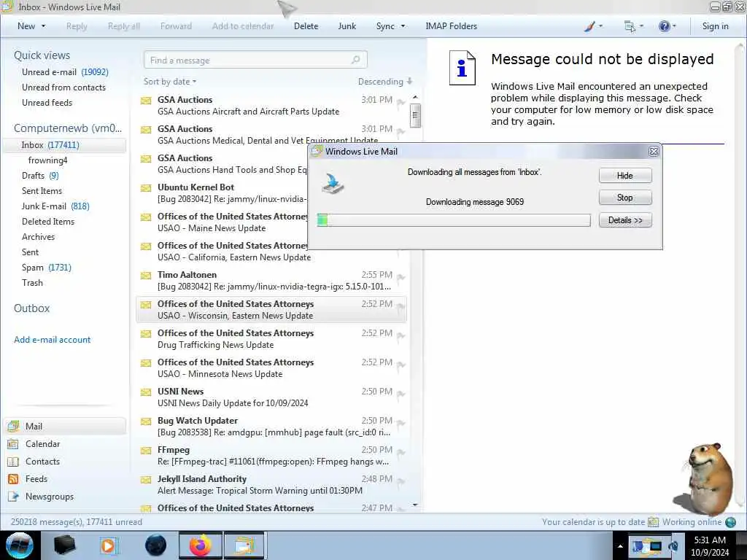Click the envelope icon beside USNI News

click(146, 392)
